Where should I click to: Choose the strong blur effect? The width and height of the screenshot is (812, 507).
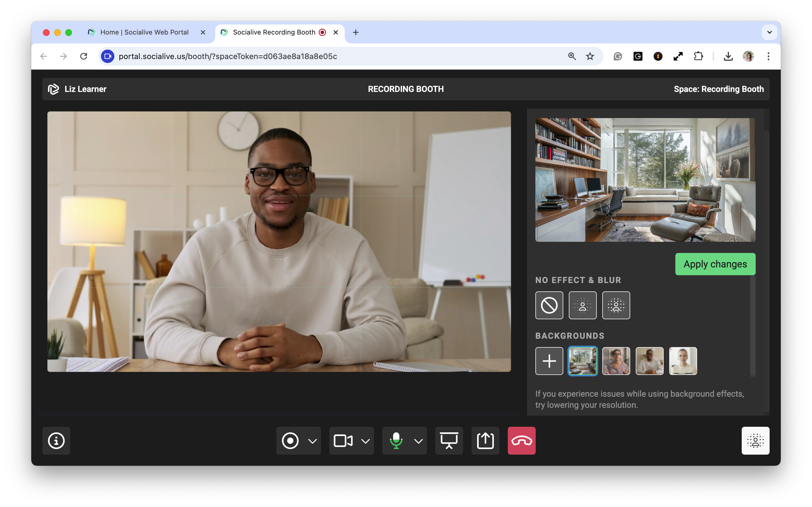coord(616,305)
